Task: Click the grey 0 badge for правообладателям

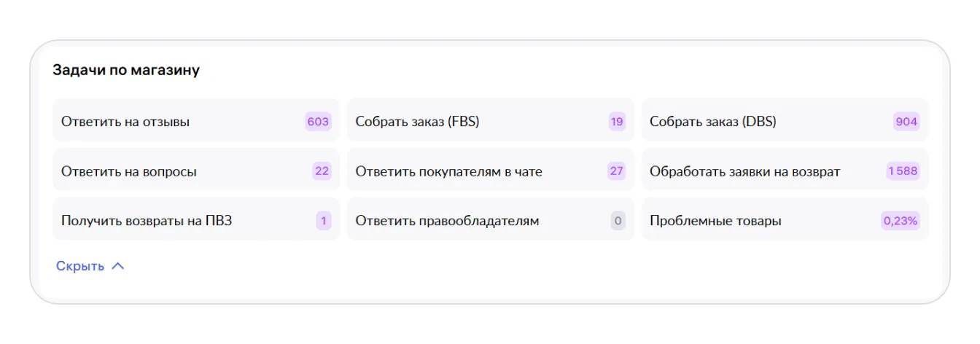Action: [x=618, y=221]
